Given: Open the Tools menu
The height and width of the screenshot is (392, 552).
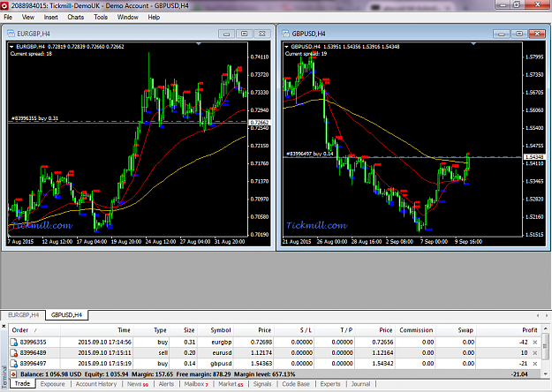Looking at the screenshot, I should point(101,18).
